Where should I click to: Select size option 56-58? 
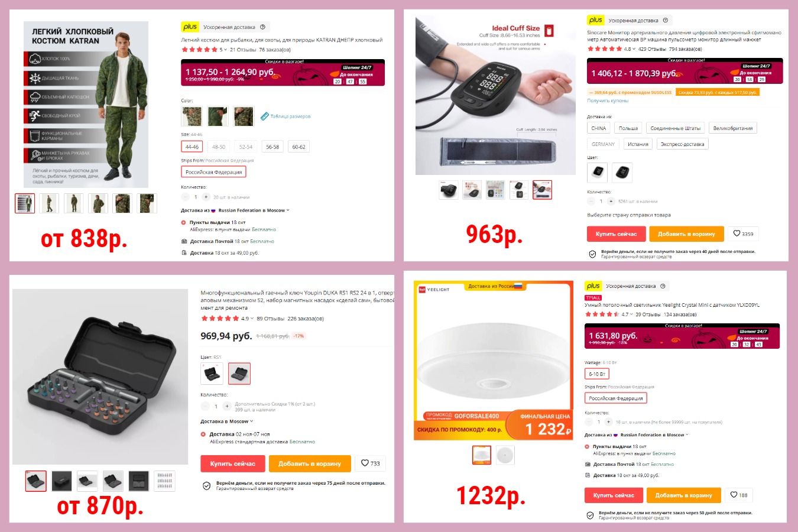(x=273, y=147)
